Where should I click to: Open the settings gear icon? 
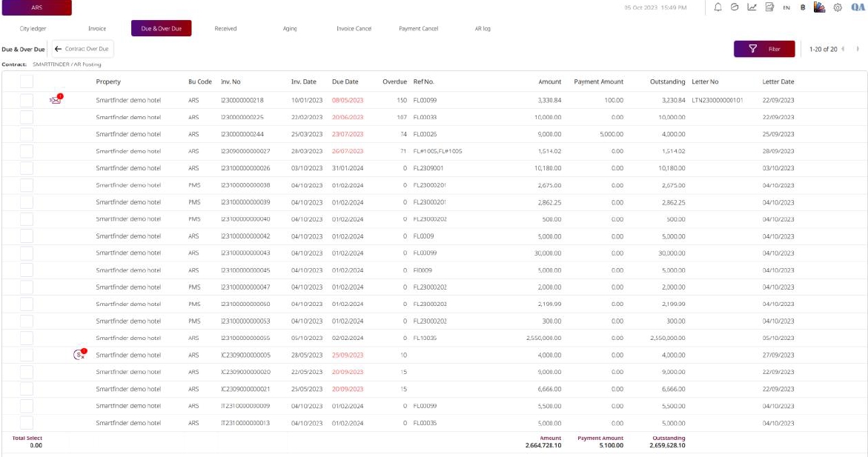pyautogui.click(x=838, y=7)
